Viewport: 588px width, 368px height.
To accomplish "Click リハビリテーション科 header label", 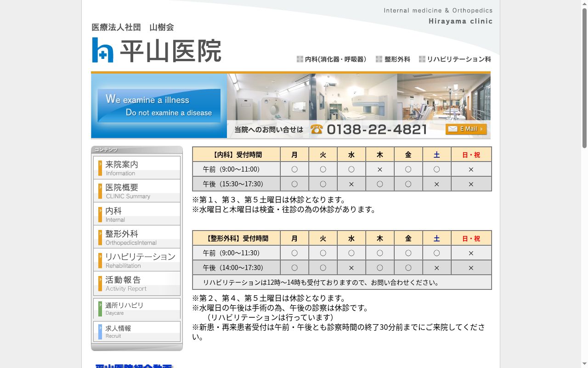I will tap(455, 59).
